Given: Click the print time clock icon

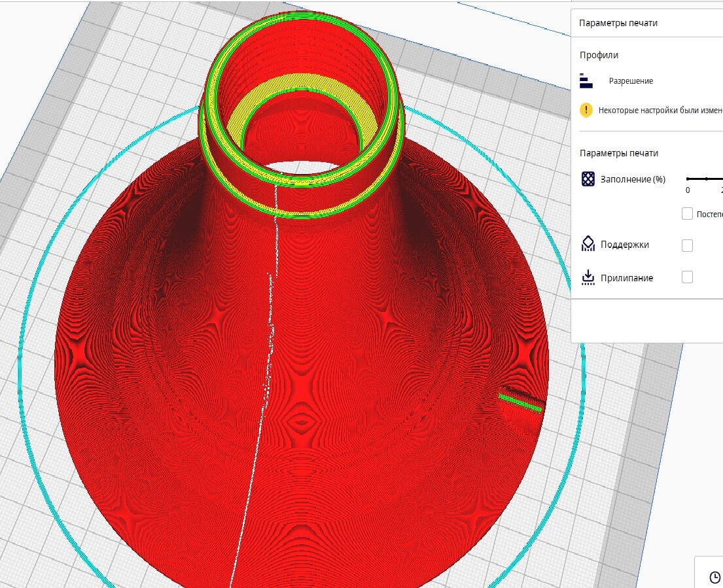Looking at the screenshot, I should (x=715, y=577).
